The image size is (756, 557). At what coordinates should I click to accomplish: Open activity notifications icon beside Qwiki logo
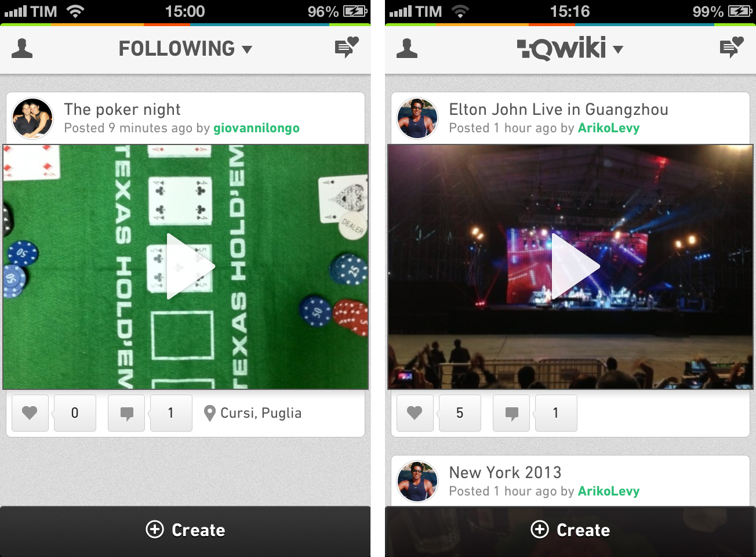[x=732, y=48]
